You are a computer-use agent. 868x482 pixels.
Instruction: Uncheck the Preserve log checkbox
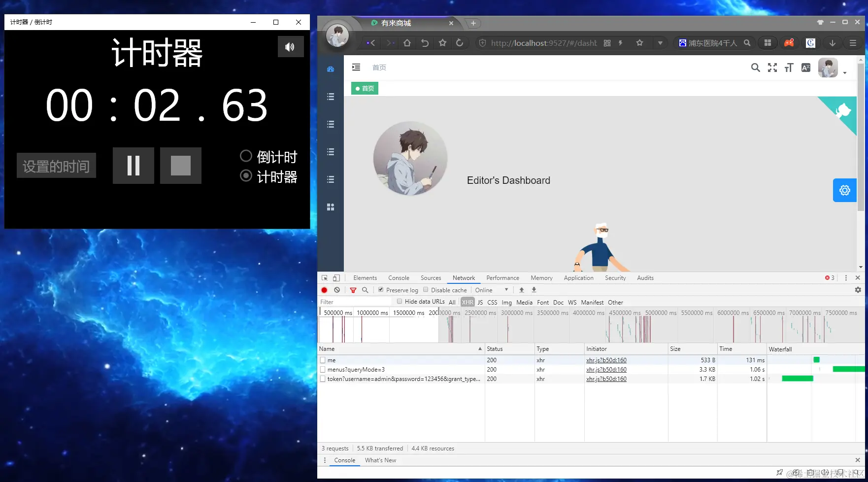tap(381, 290)
